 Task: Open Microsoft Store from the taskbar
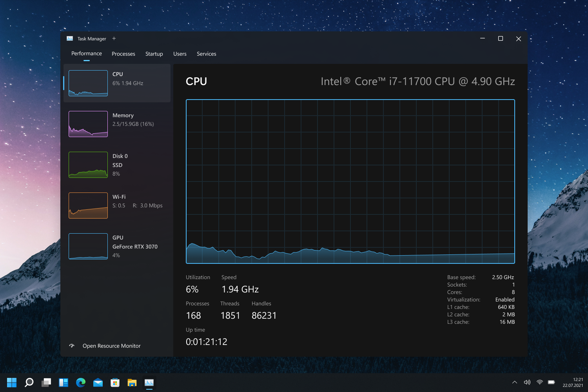115,382
